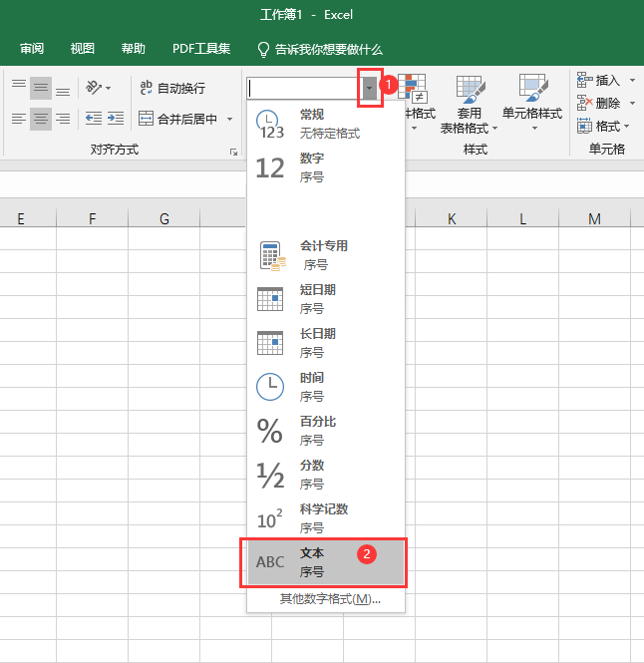Viewport: 644px width, 663px height.
Task: Choose the 时间 time format
Action: tap(326, 387)
